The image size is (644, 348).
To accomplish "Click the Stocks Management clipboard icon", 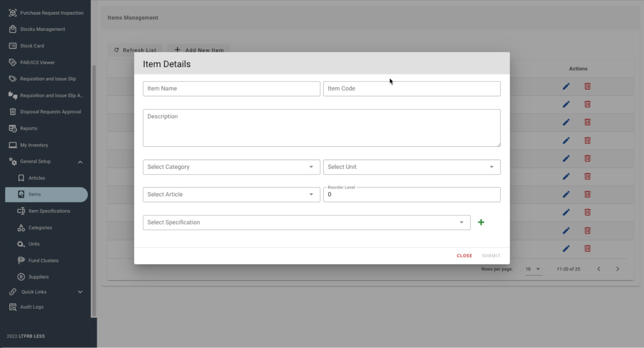I will click(13, 29).
